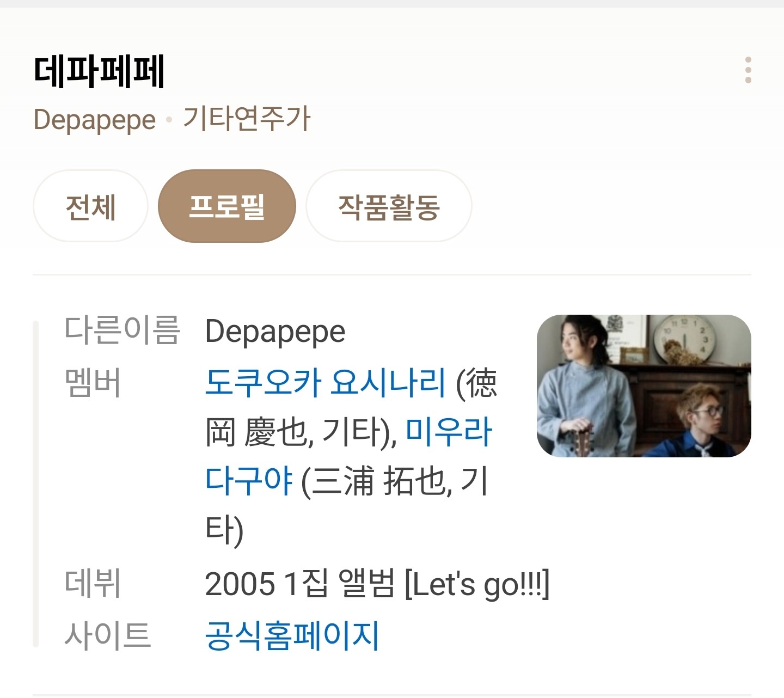Open the Depapepe duo photo thumbnail
Viewport: 784px width, 698px height.
pos(644,385)
